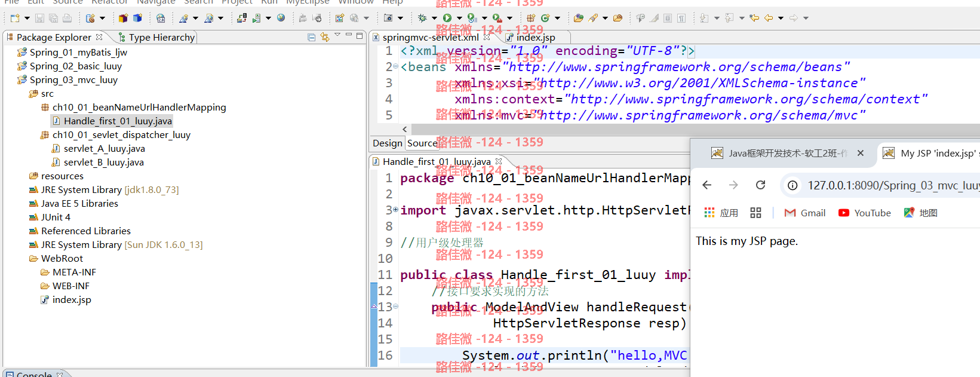The width and height of the screenshot is (980, 377).
Task: Click the browser address bar URL
Action: click(x=893, y=185)
